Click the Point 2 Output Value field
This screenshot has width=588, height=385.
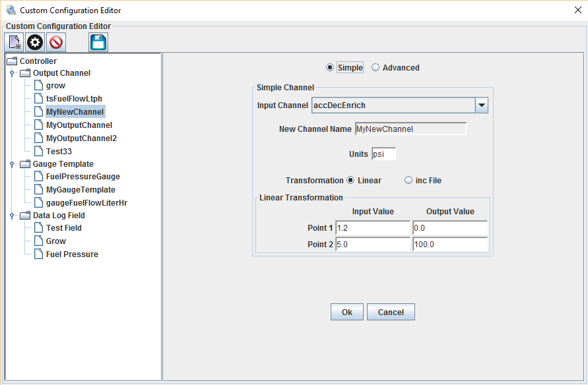[450, 244]
